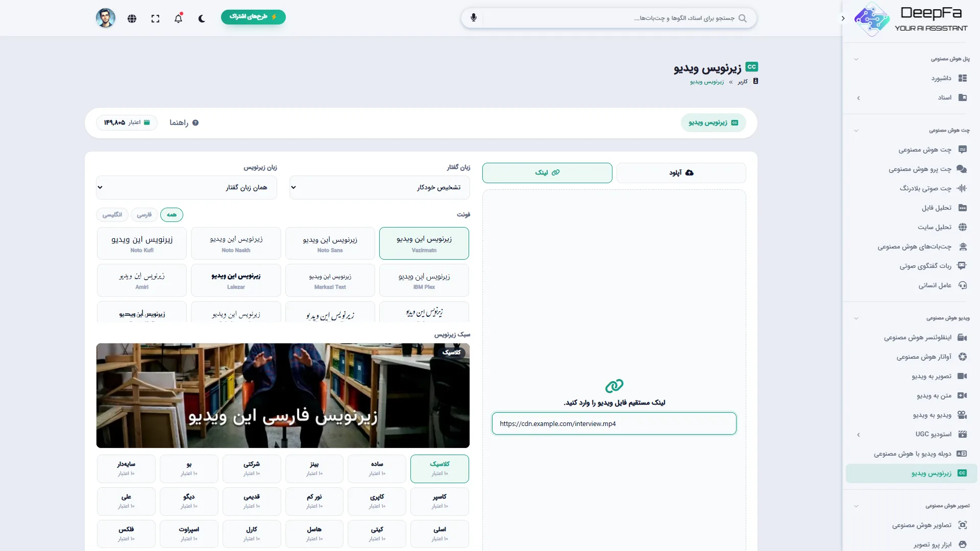Choose سایه‌دار subtitle style

point(126,468)
